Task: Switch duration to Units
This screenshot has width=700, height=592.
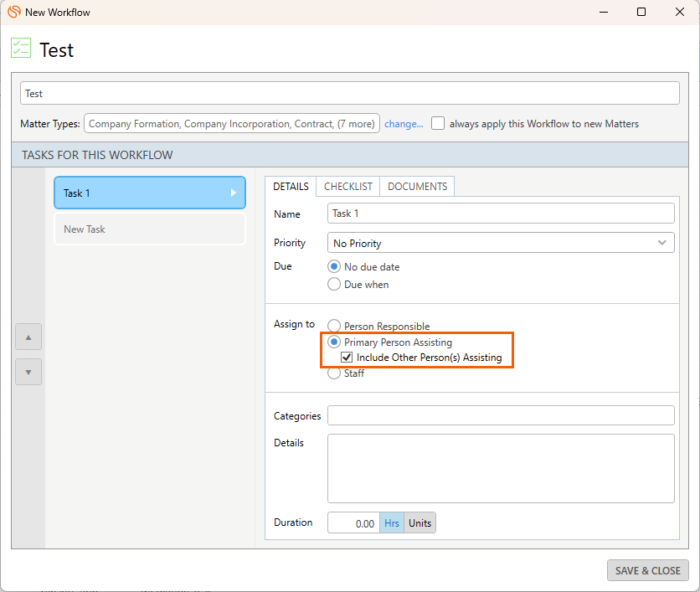Action: [x=420, y=523]
